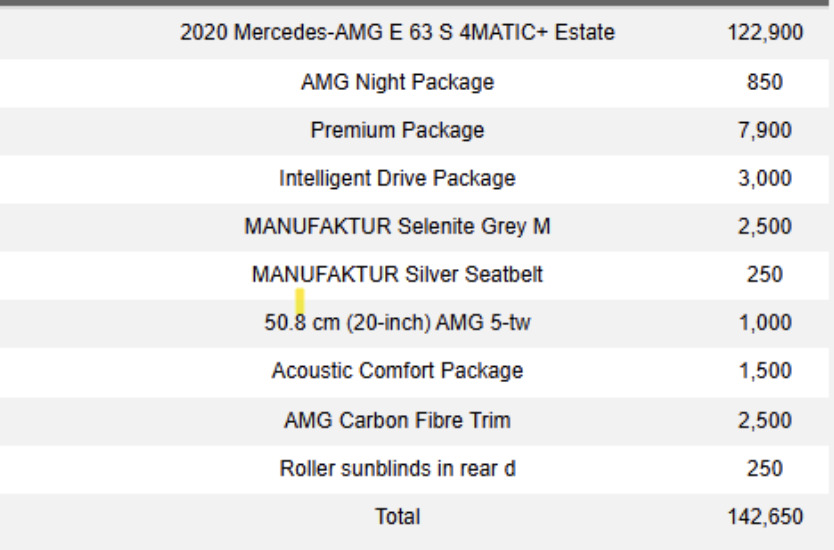This screenshot has width=834, height=550.
Task: Select the 7,900 price cell
Action: click(x=765, y=130)
